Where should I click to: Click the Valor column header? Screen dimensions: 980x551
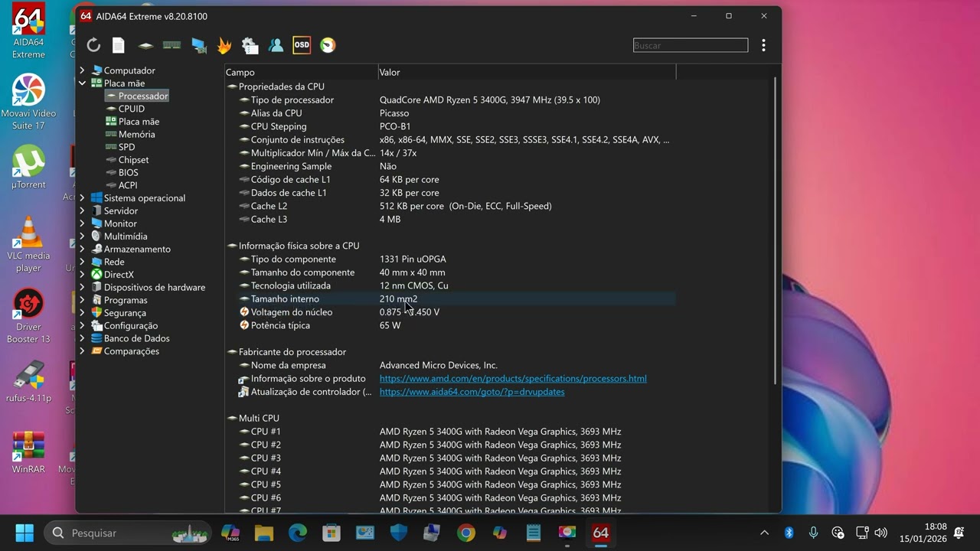point(527,72)
